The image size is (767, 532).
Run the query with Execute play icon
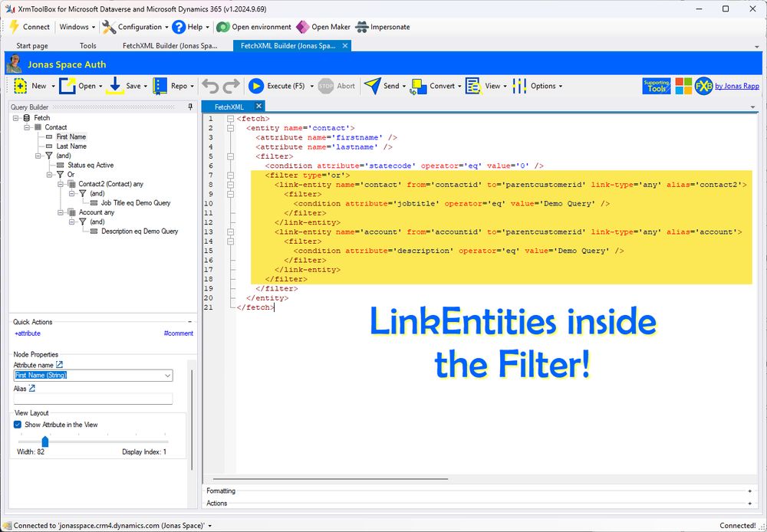click(x=256, y=86)
